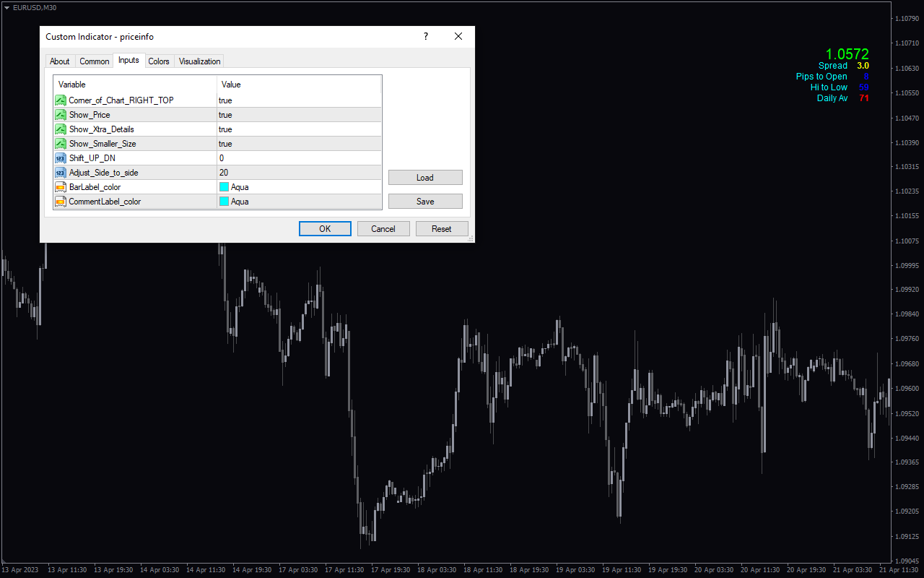Click the CommentLabel_color variable icon
The height and width of the screenshot is (578, 924).
click(61, 202)
